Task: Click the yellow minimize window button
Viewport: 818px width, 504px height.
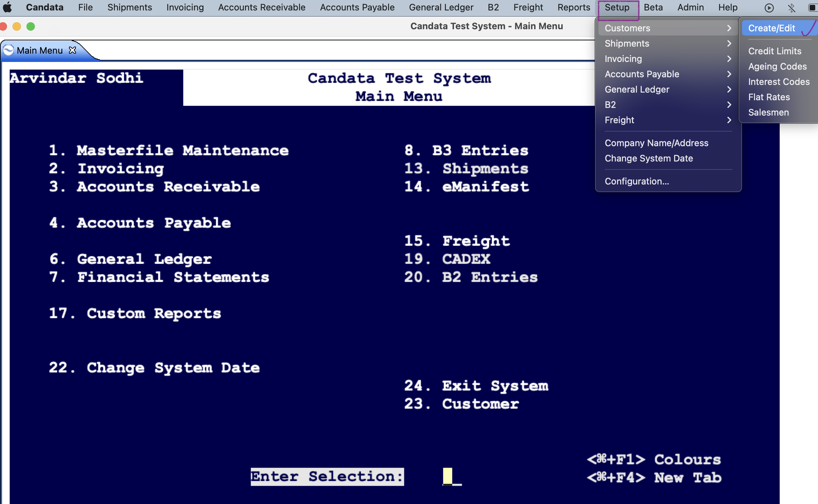Action: pos(17,26)
